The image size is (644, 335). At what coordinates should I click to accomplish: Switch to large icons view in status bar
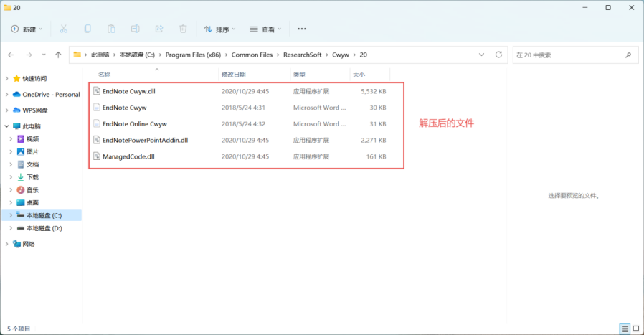point(636,329)
